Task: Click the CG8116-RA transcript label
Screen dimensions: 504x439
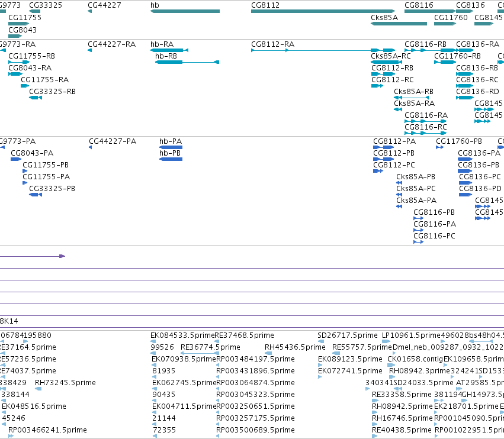Action: point(426,115)
